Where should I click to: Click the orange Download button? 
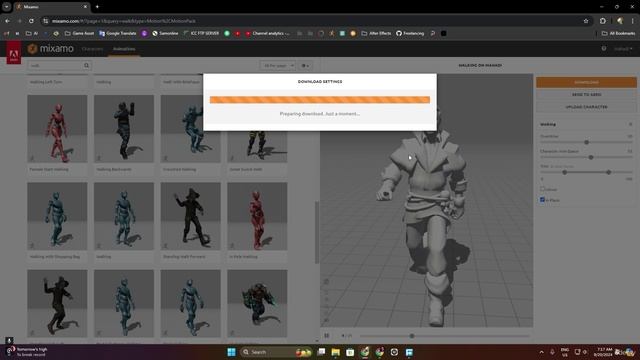coord(586,82)
